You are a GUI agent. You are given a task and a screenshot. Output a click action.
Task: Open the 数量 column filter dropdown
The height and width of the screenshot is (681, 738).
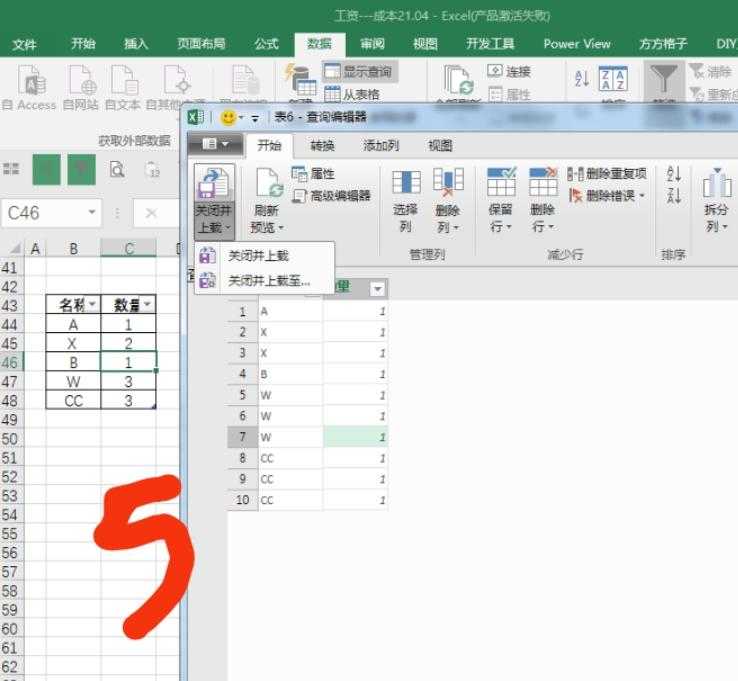point(147,304)
